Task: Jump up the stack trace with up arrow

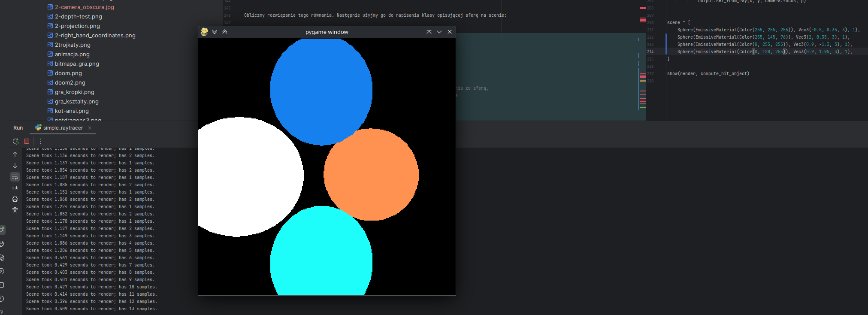Action: tap(15, 154)
